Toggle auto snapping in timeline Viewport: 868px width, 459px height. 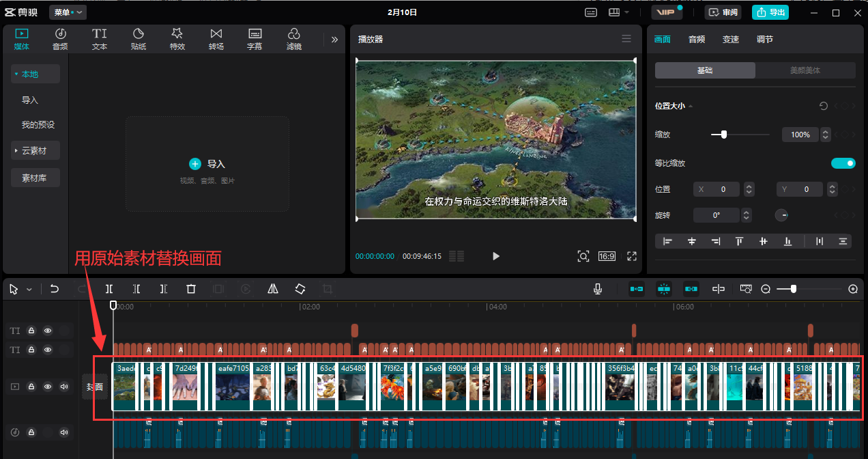coord(664,290)
